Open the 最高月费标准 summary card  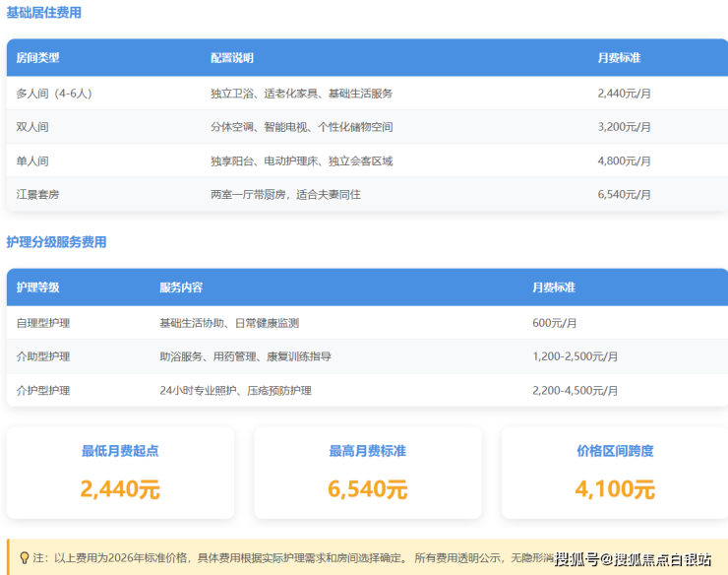368,473
